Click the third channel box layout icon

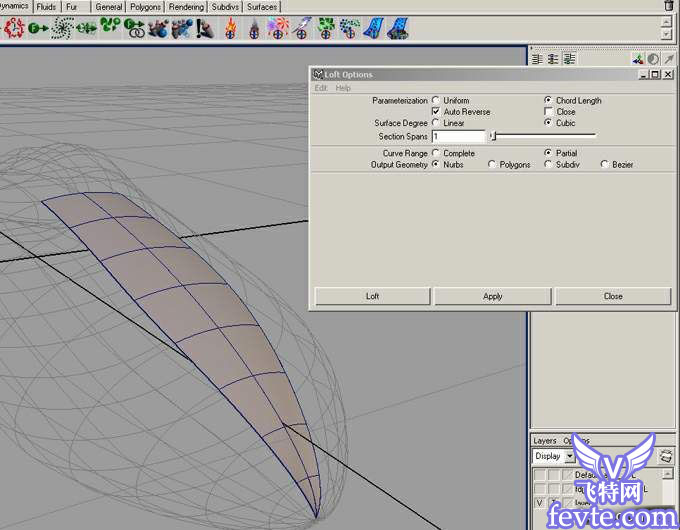pos(569,59)
